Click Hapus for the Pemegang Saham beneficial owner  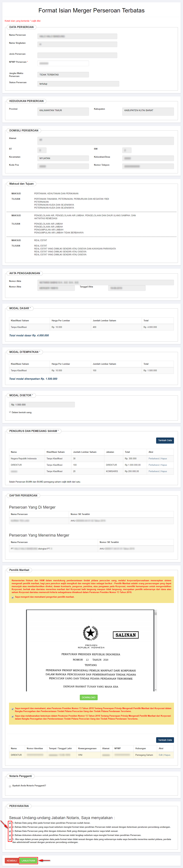[x=167, y=755]
